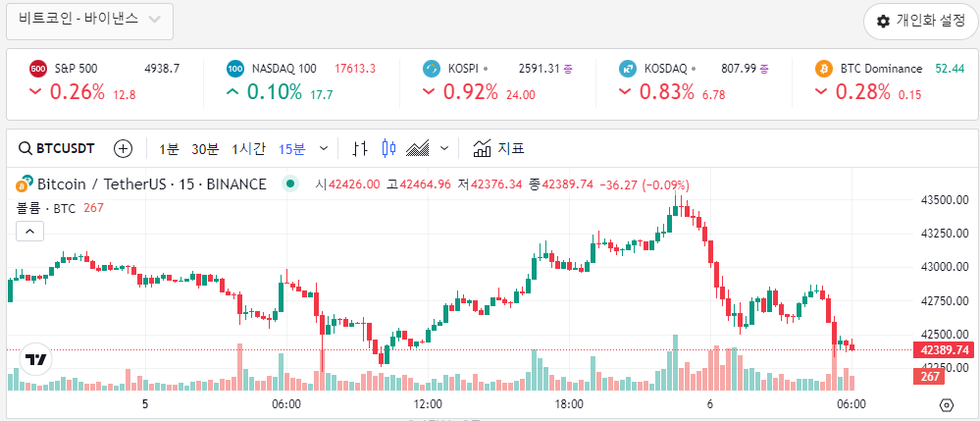The image size is (980, 421).
Task: Click the add symbol plus icon
Action: (x=123, y=149)
